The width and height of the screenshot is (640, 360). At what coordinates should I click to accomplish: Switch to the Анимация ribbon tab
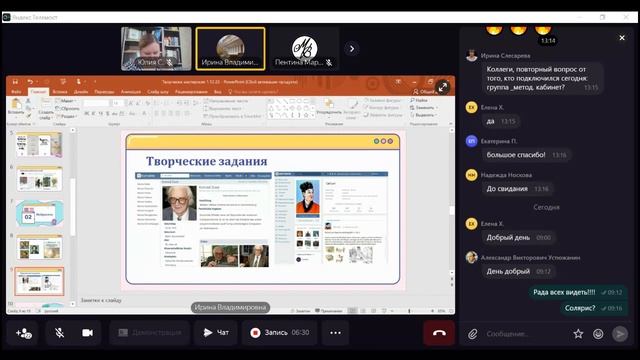131,92
